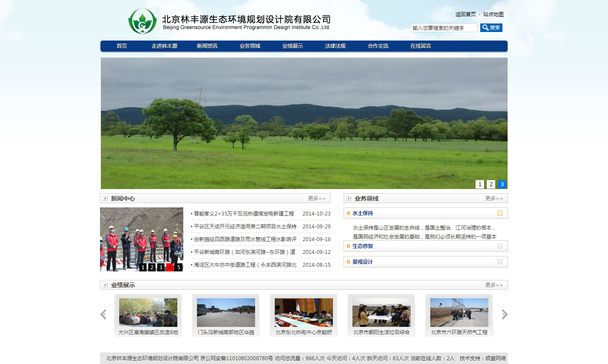Switch banner to slide 1
608x364 pixels.
coord(480,184)
